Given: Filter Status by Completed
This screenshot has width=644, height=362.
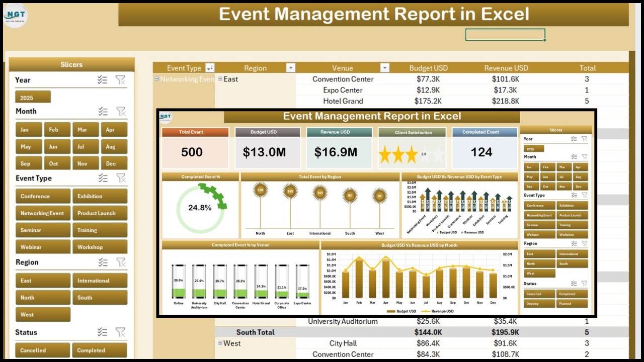Looking at the screenshot, I should 100,350.
